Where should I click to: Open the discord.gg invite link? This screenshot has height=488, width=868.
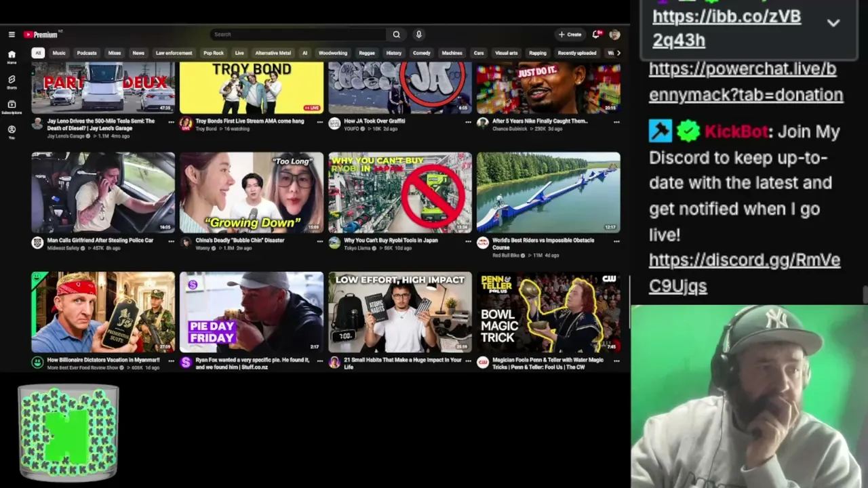click(745, 273)
